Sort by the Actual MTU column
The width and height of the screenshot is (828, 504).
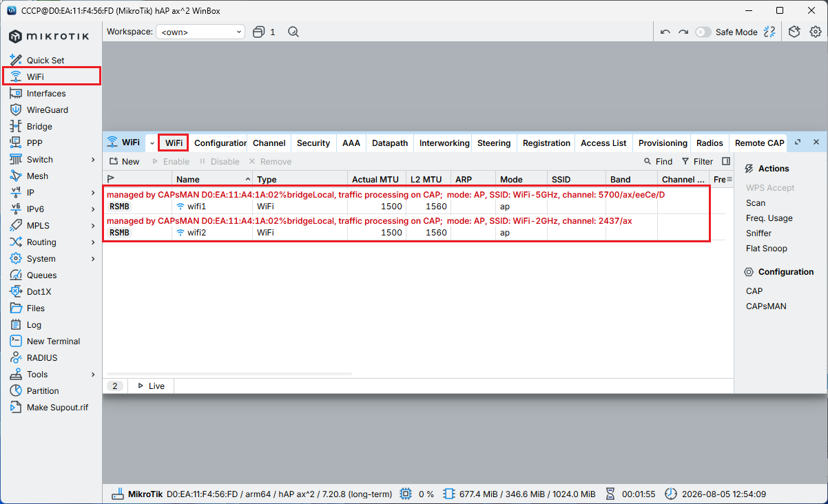point(375,179)
